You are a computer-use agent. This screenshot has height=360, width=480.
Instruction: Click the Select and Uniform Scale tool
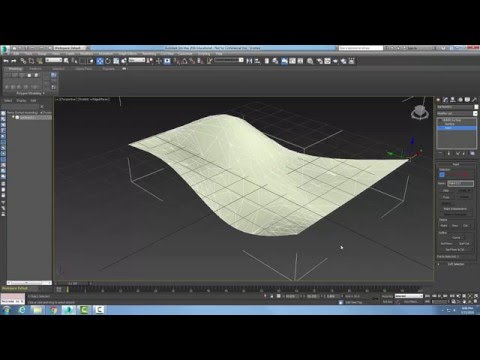coord(116,61)
